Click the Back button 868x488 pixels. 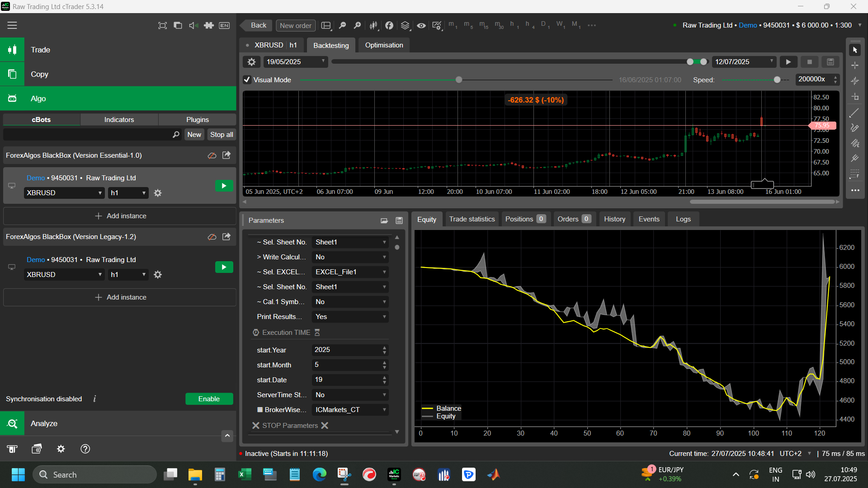point(256,25)
